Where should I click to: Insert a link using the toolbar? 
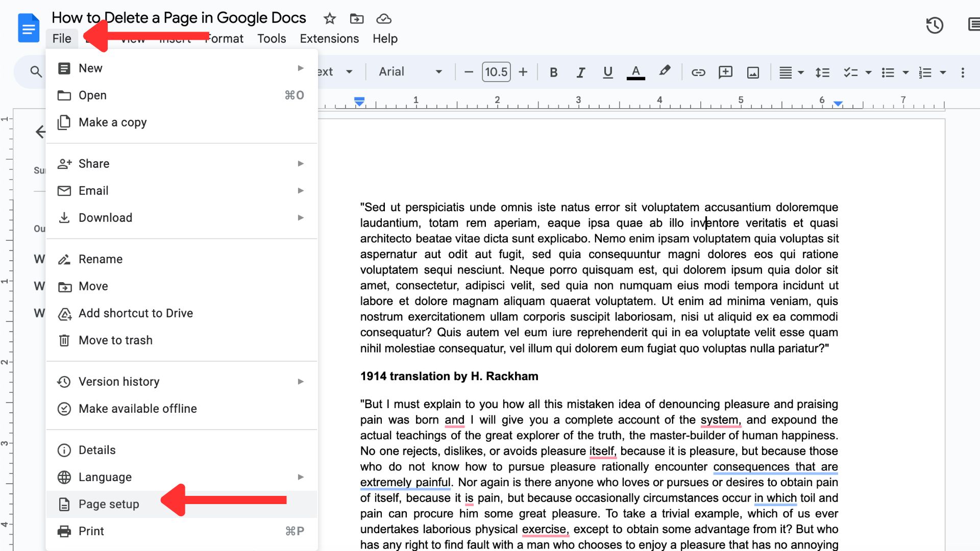(698, 72)
